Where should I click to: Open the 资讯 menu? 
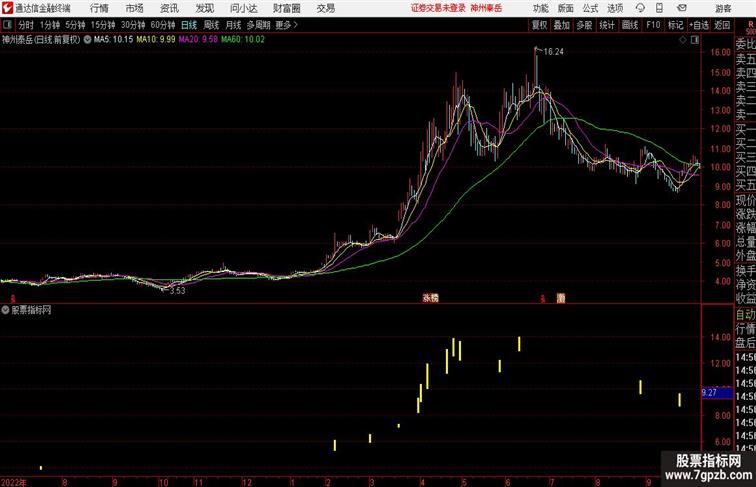169,8
